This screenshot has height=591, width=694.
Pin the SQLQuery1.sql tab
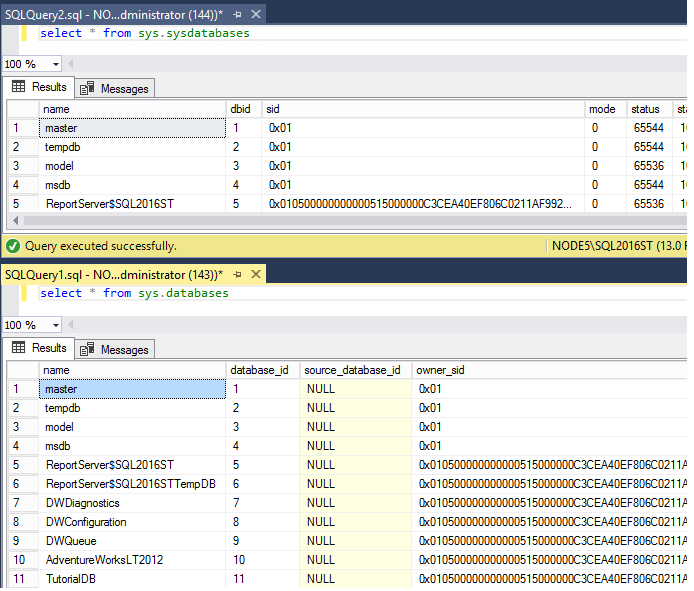(x=235, y=274)
